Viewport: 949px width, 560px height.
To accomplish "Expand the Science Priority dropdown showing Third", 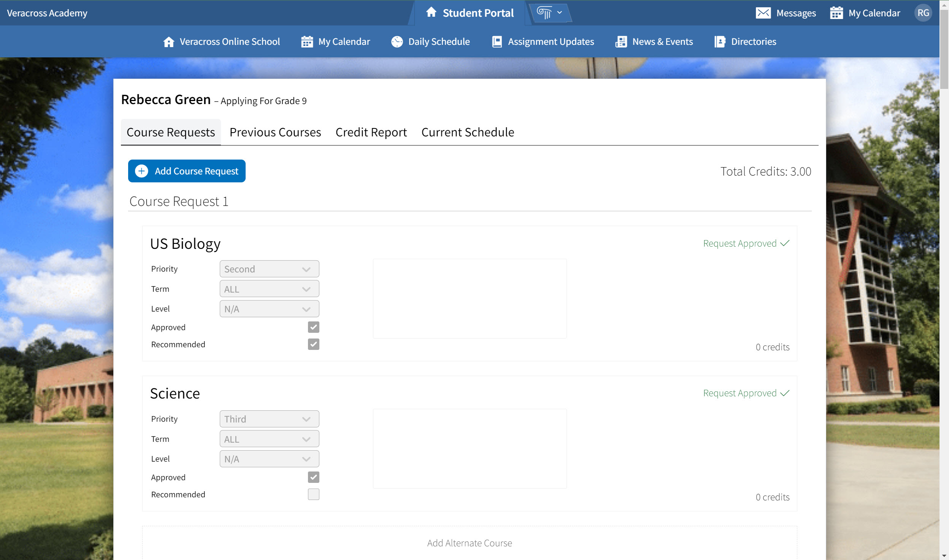I will (269, 419).
